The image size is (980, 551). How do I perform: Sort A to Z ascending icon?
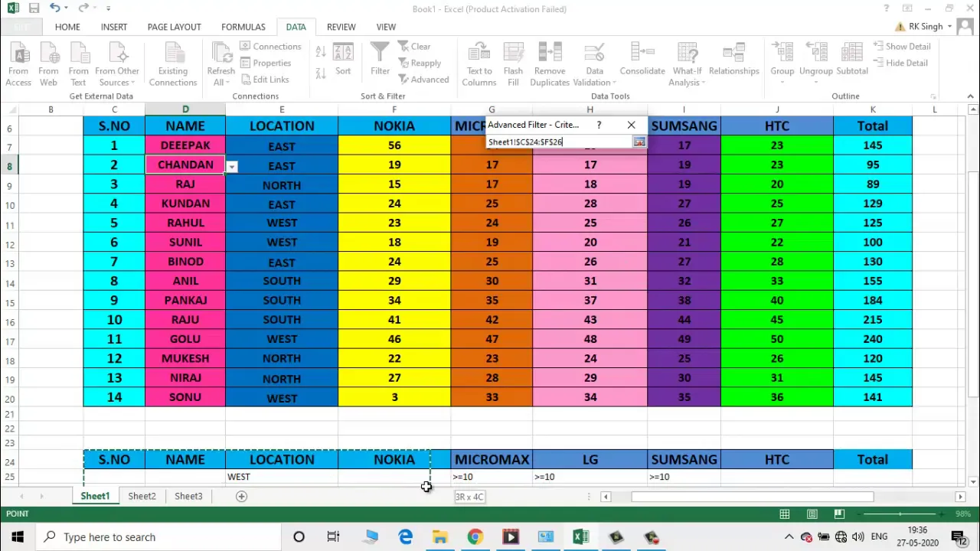(x=320, y=52)
